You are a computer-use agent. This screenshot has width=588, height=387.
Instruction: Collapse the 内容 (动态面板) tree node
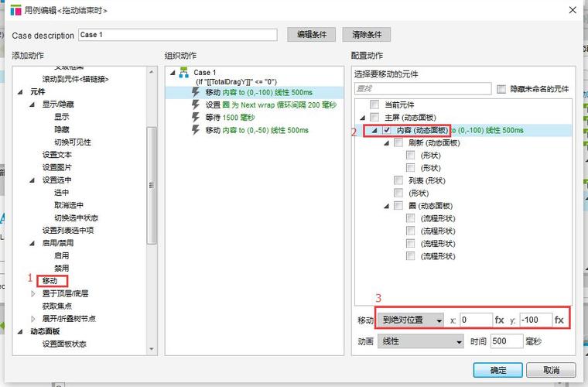374,131
